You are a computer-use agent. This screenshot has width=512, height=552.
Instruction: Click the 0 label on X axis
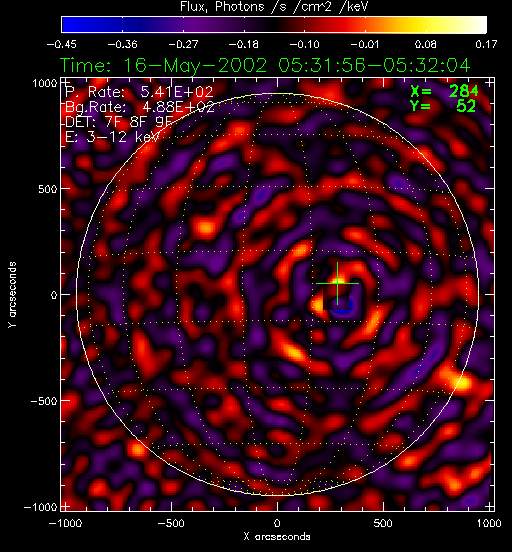click(277, 523)
